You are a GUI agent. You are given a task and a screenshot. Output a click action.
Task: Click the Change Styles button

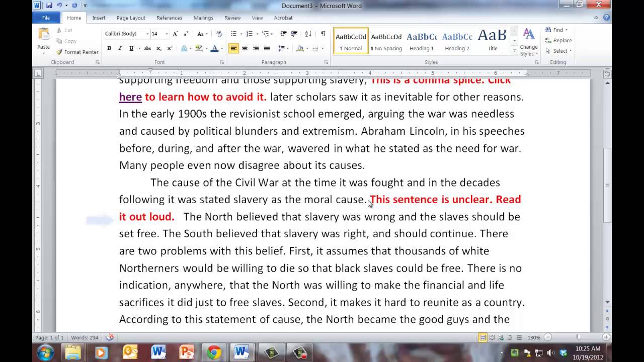tap(529, 42)
